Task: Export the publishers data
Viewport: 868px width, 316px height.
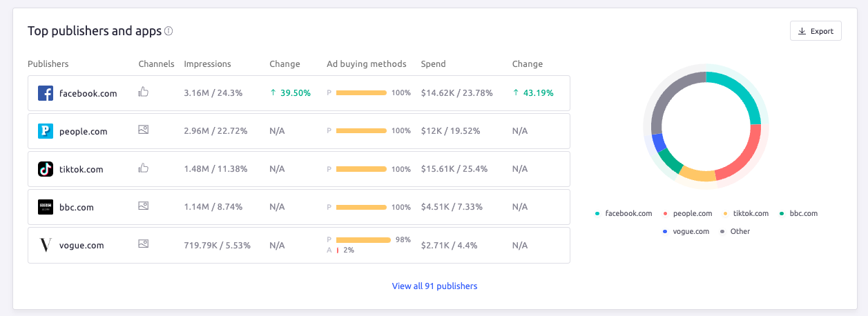Action: point(816,31)
